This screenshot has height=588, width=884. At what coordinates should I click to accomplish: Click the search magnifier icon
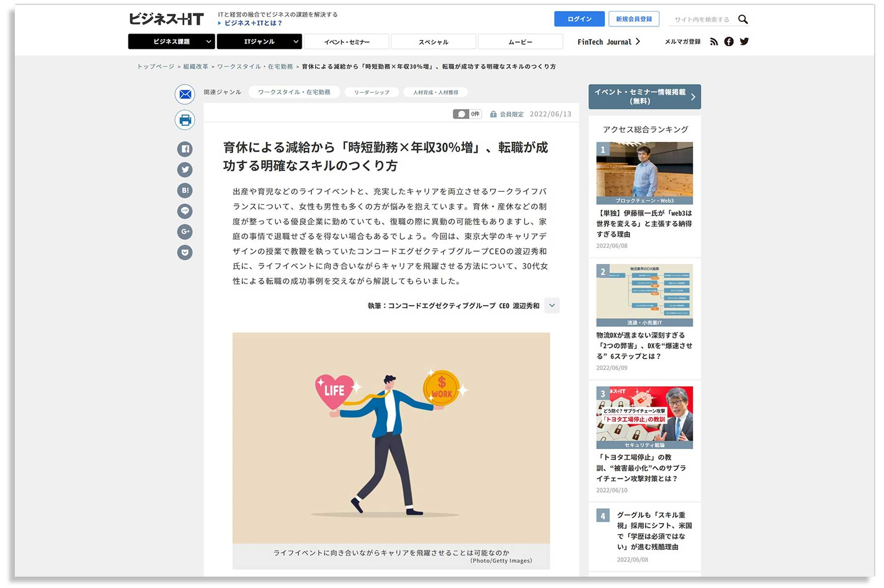pyautogui.click(x=743, y=19)
